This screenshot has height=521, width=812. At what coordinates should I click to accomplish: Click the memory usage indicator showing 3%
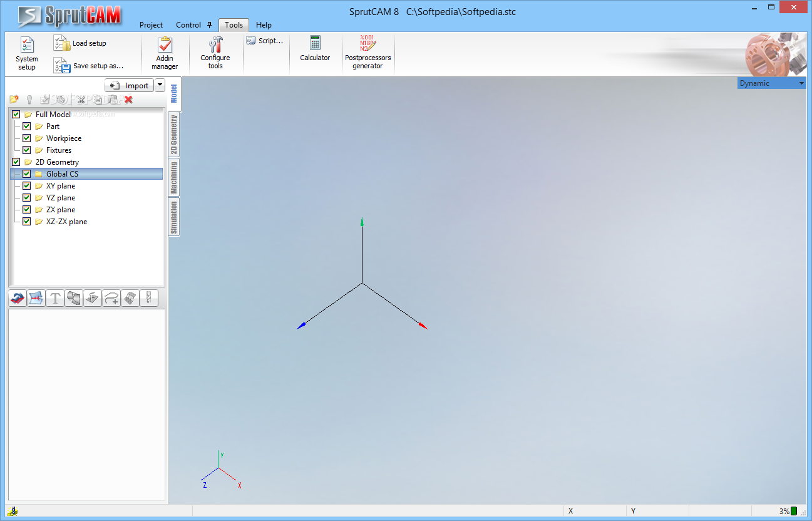coord(788,511)
